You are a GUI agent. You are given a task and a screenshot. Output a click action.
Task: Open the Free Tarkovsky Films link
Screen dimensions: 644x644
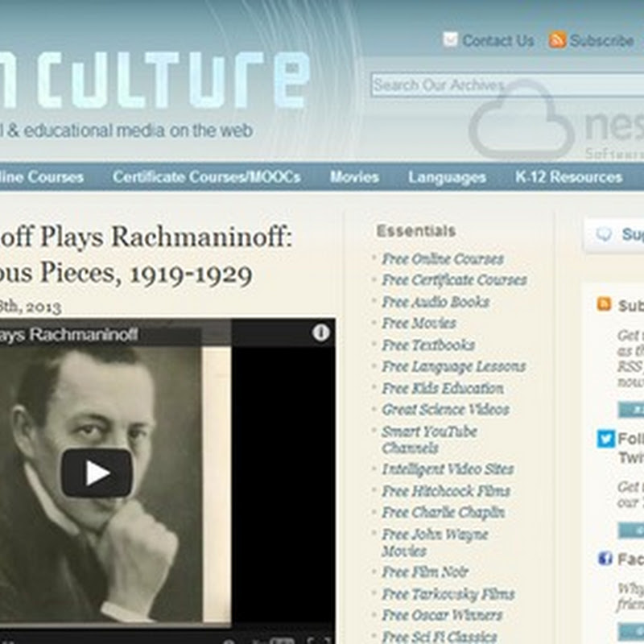coord(448,594)
